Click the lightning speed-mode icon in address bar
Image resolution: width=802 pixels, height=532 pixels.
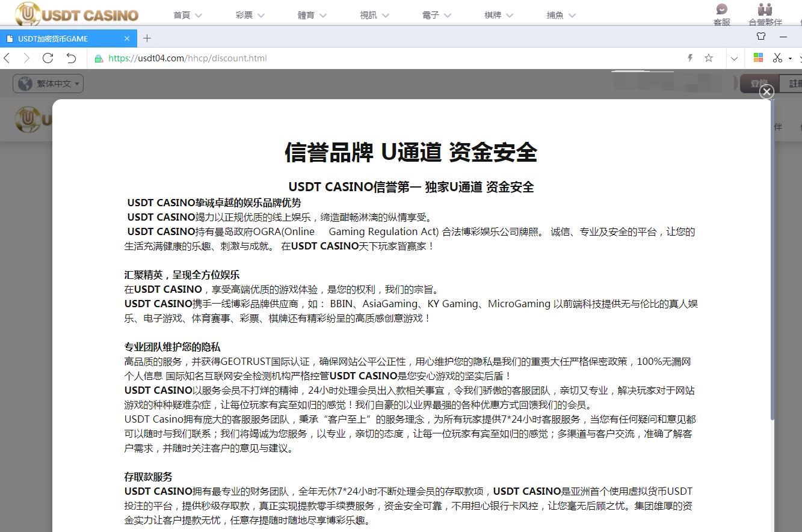click(690, 58)
